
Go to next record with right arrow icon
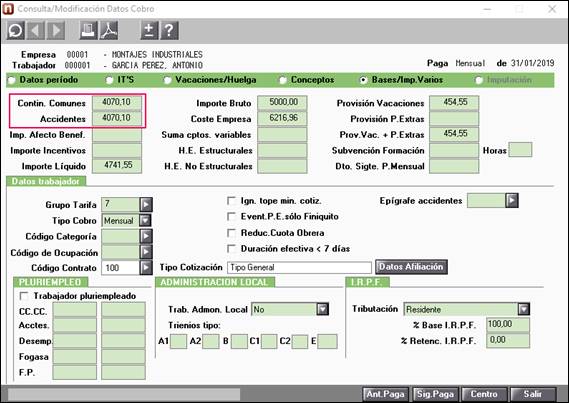point(56,30)
